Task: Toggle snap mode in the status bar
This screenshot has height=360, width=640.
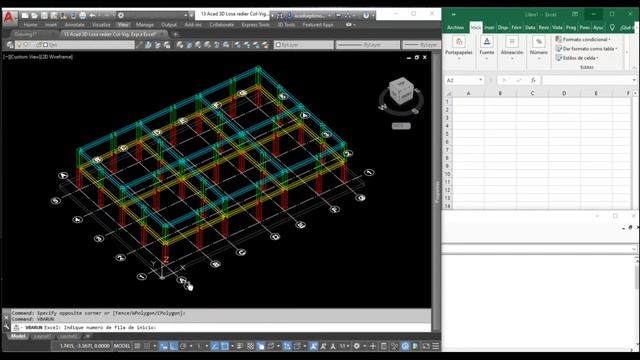Action: click(x=147, y=346)
